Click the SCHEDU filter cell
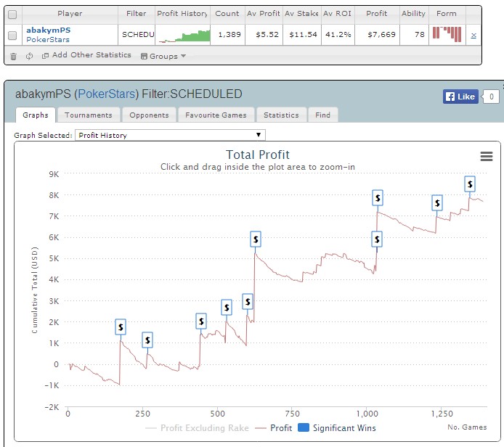504x447 pixels. click(x=138, y=35)
